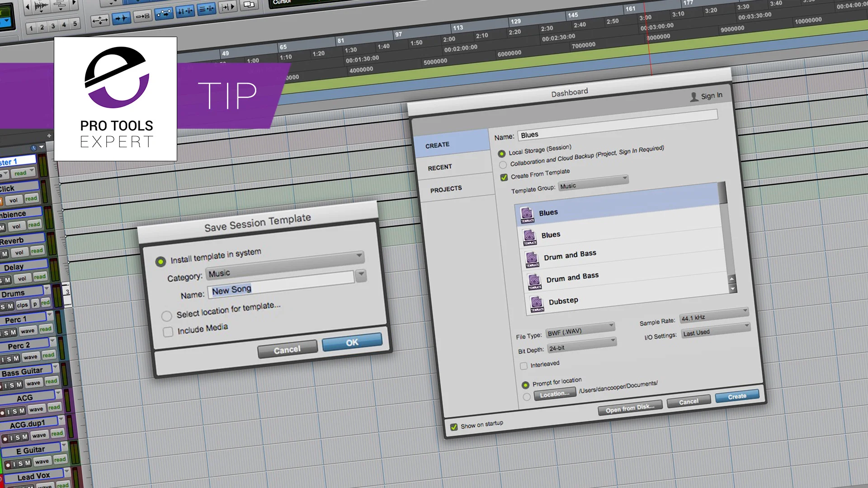
Task: Toggle the Interleaved checkbox
Action: coord(524,366)
